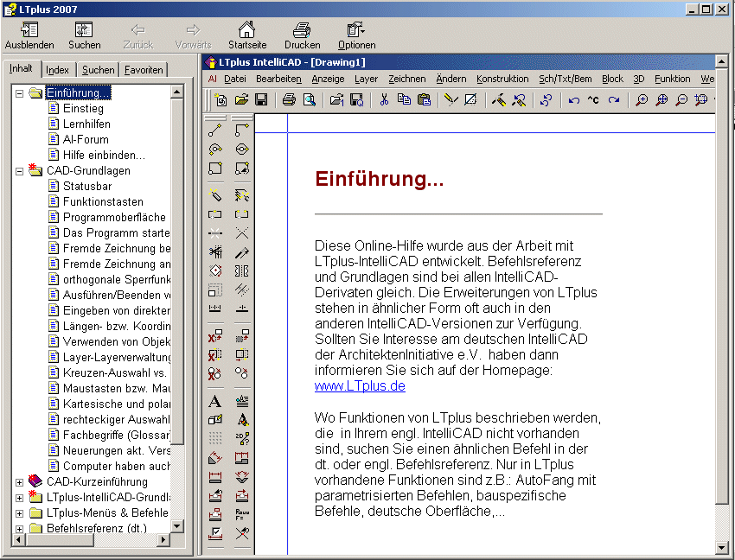Click the redo arrow icon
The width and height of the screenshot is (735, 560).
click(614, 100)
